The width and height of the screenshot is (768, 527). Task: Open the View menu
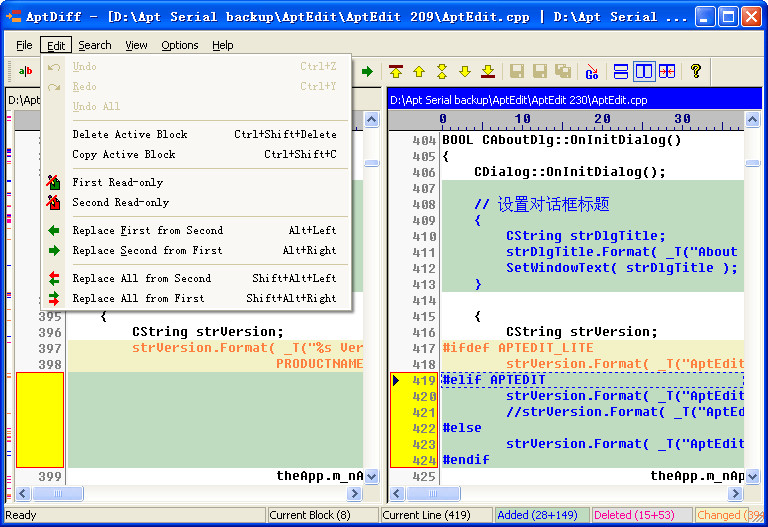pos(136,45)
